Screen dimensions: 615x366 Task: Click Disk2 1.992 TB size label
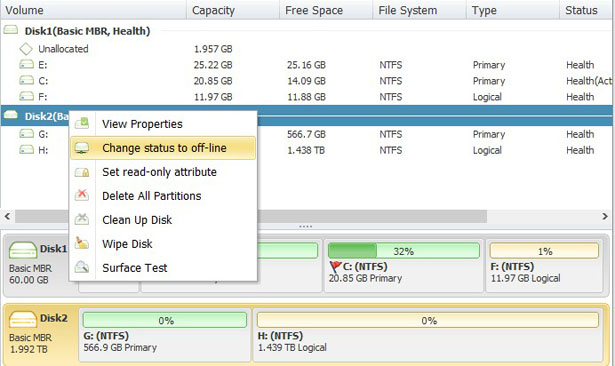29,349
